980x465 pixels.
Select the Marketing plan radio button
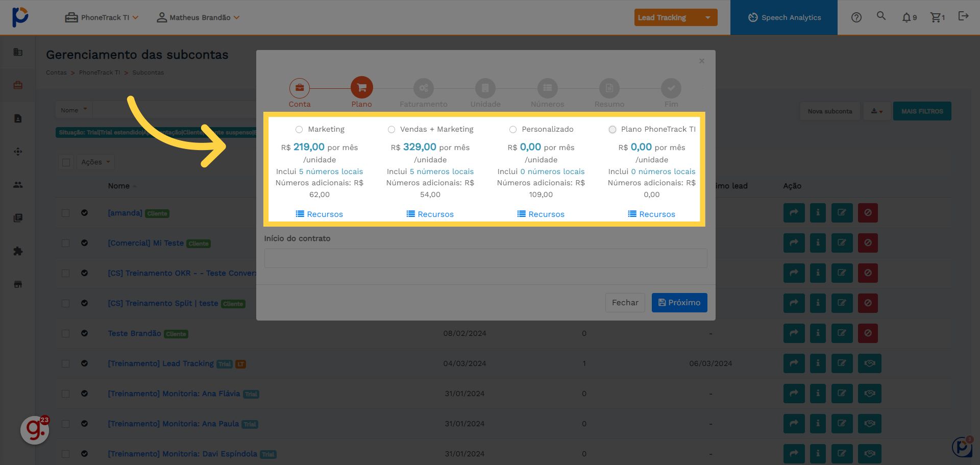[x=299, y=130]
